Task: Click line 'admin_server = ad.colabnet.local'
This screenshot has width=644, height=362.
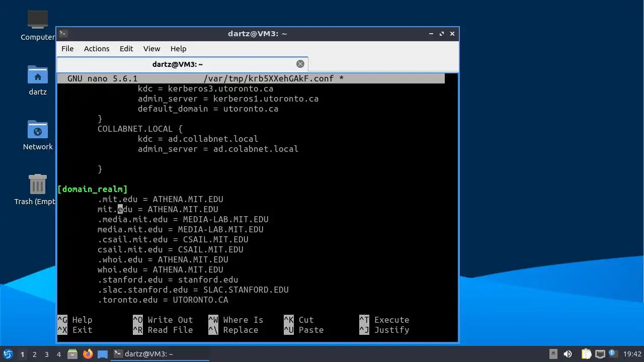Action: pos(218,149)
